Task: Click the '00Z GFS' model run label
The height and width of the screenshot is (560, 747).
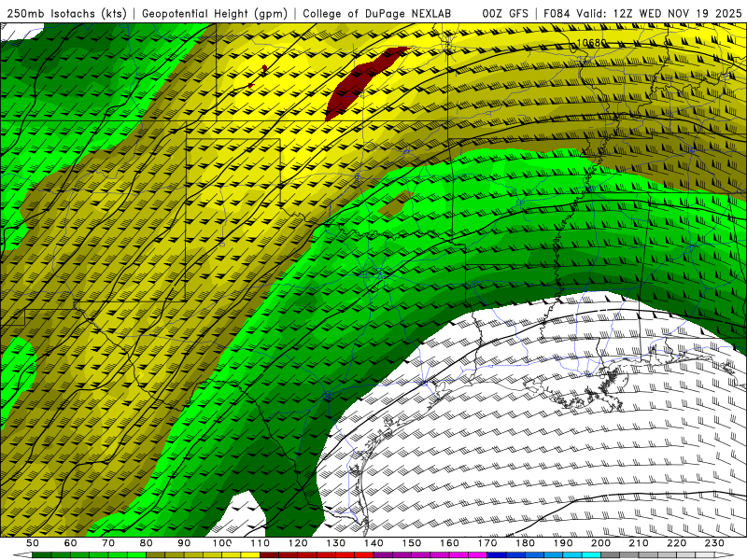Action: coord(505,13)
